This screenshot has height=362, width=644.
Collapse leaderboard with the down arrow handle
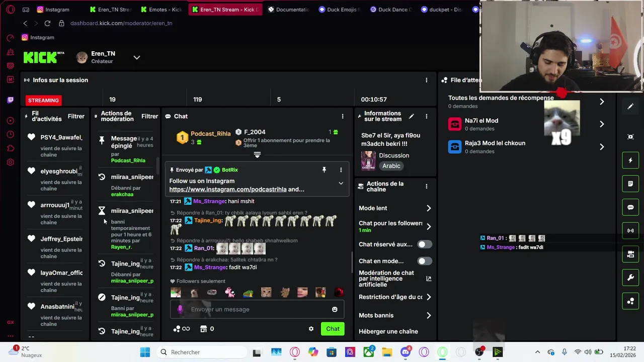(257, 155)
